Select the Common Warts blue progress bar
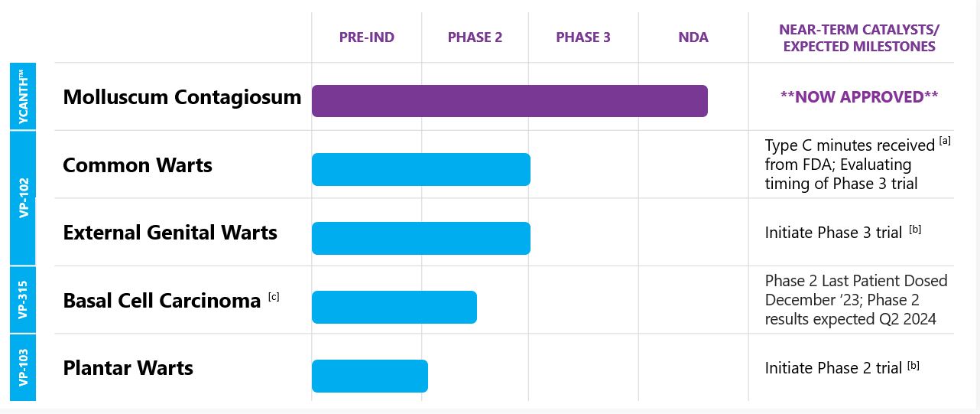 tap(420, 169)
